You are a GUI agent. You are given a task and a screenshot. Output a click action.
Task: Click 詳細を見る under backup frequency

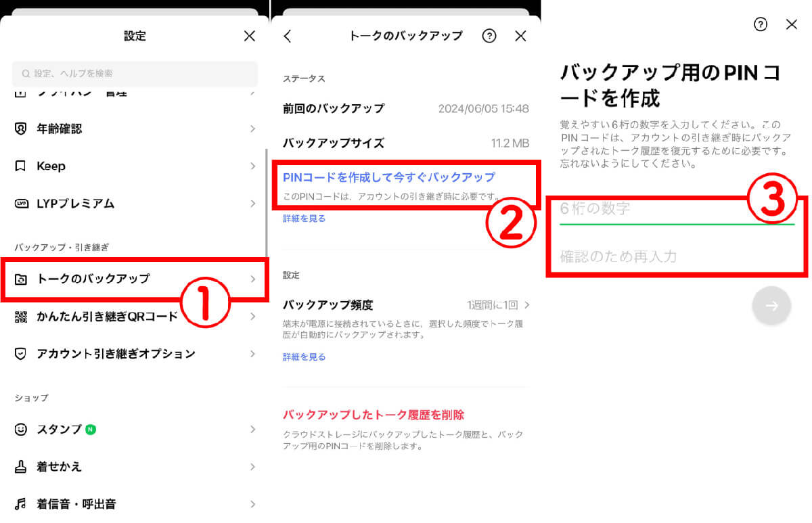[304, 357]
